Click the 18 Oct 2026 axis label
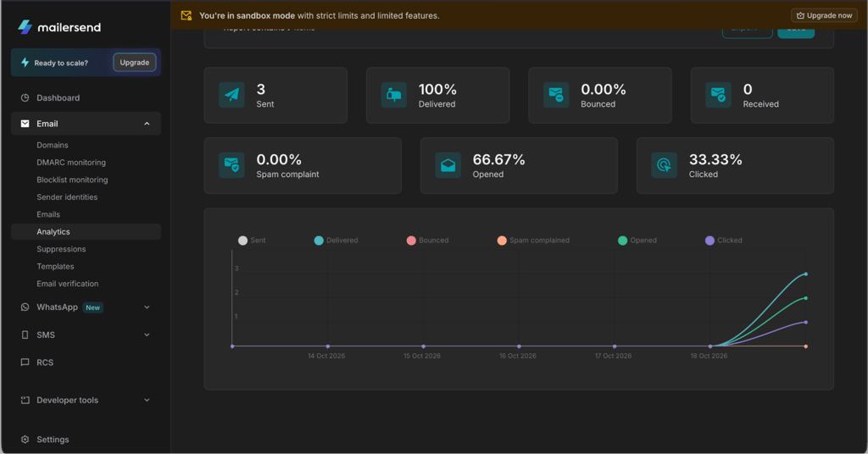868x454 pixels. [709, 356]
